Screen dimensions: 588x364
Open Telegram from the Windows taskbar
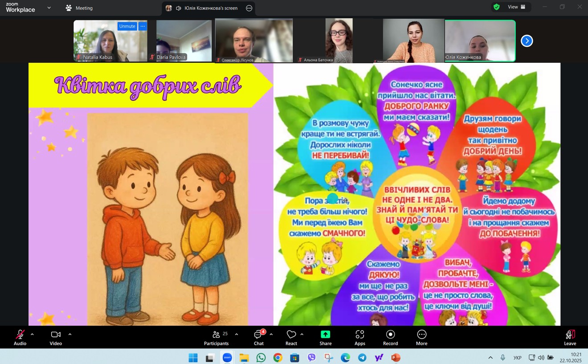[362, 358]
